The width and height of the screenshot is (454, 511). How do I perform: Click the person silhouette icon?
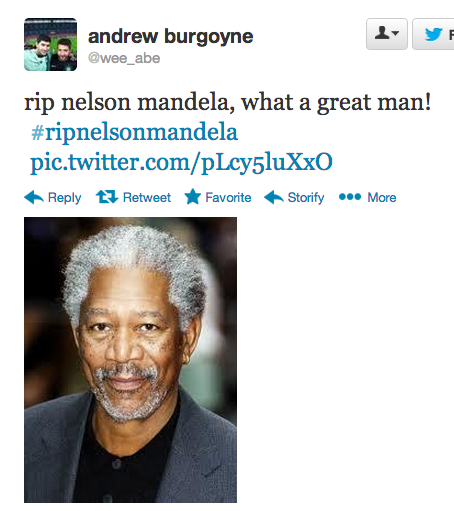tap(382, 33)
